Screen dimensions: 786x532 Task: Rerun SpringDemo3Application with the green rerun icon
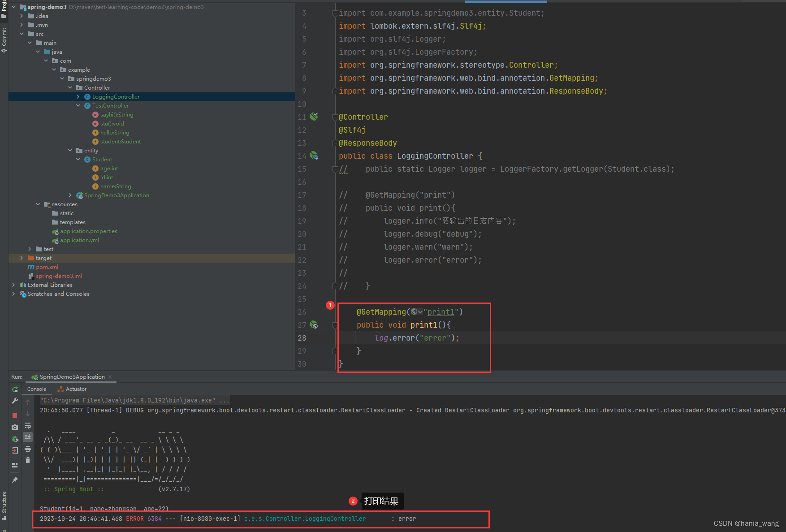click(x=15, y=389)
